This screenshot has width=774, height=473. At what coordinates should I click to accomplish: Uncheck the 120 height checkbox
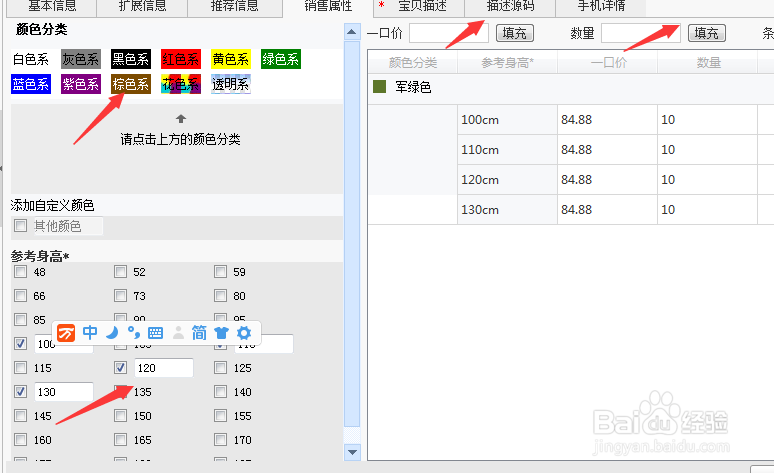(120, 367)
